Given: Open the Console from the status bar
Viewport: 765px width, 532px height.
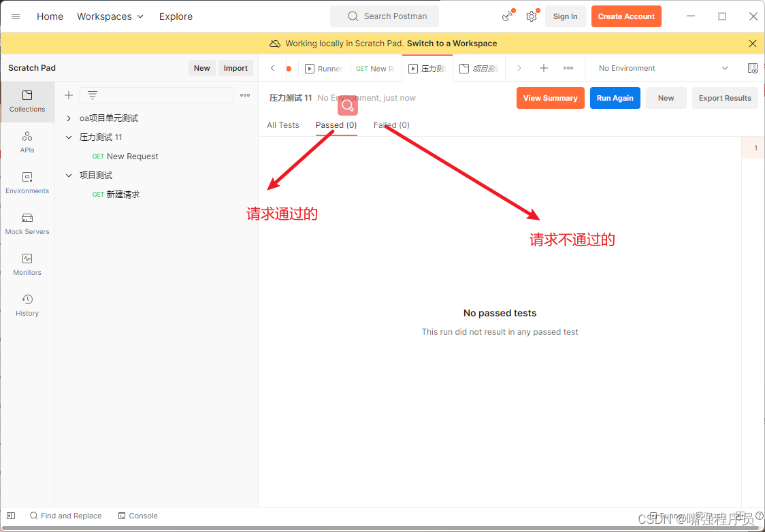Looking at the screenshot, I should click(138, 516).
